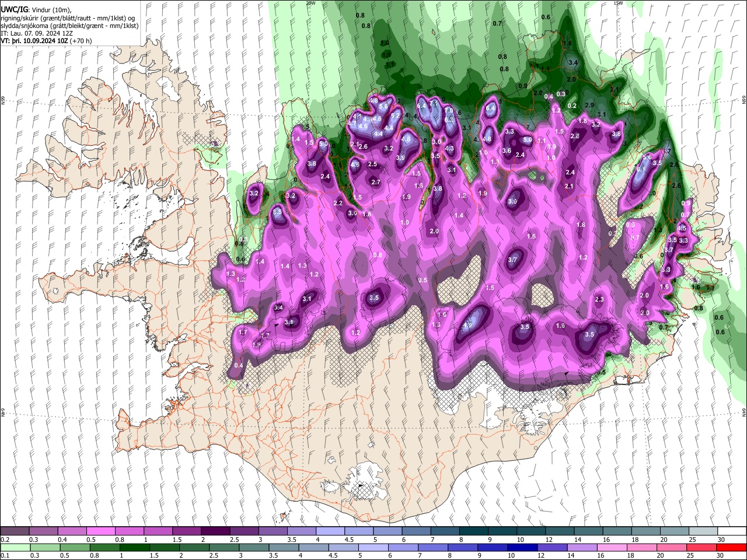Choose dark purple upper swatch between 2 and 2.5
The width and height of the screenshot is (747, 560).
[215, 531]
